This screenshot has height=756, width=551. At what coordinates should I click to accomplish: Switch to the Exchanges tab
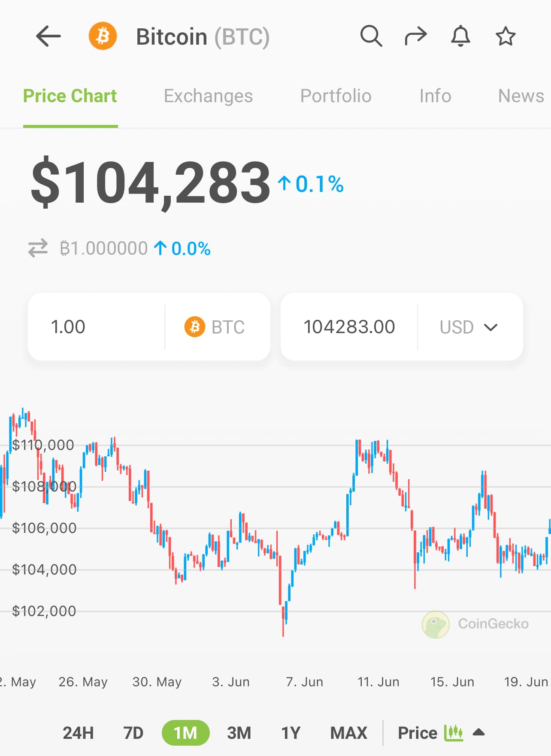coord(208,96)
